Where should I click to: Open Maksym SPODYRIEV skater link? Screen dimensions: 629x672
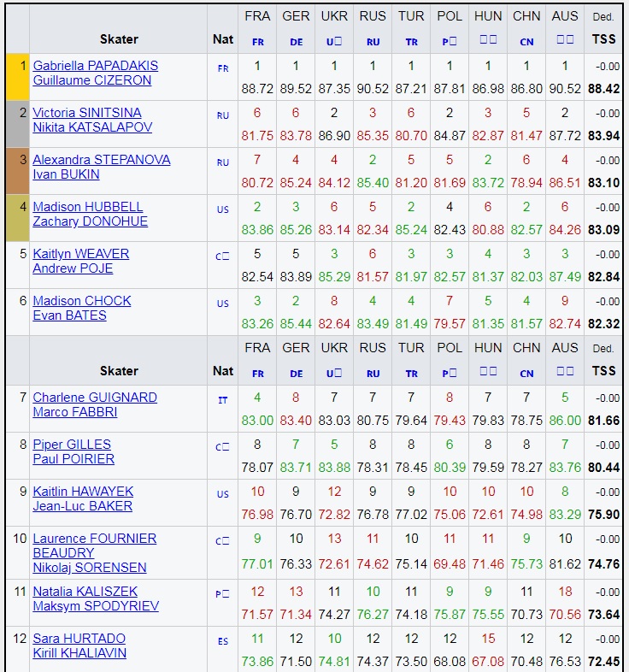pyautogui.click(x=96, y=606)
